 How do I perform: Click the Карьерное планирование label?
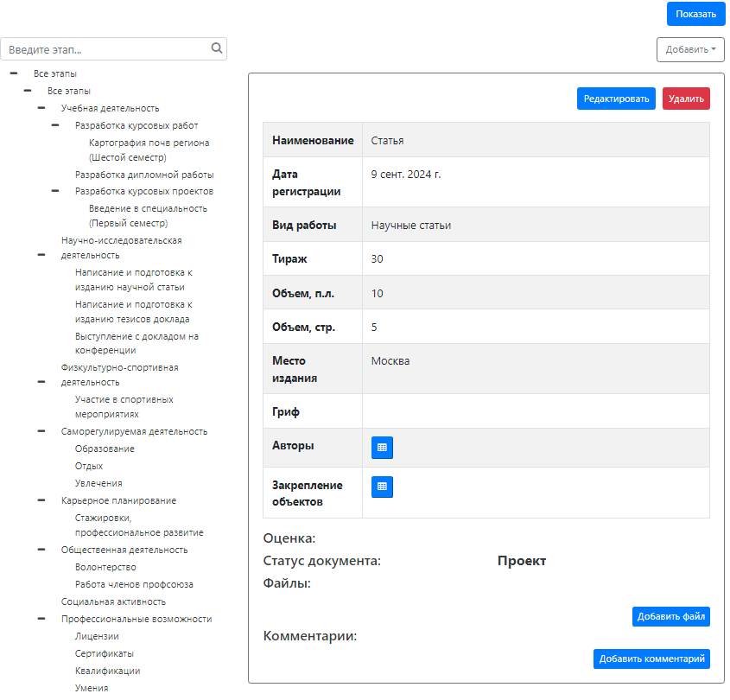pyautogui.click(x=118, y=500)
